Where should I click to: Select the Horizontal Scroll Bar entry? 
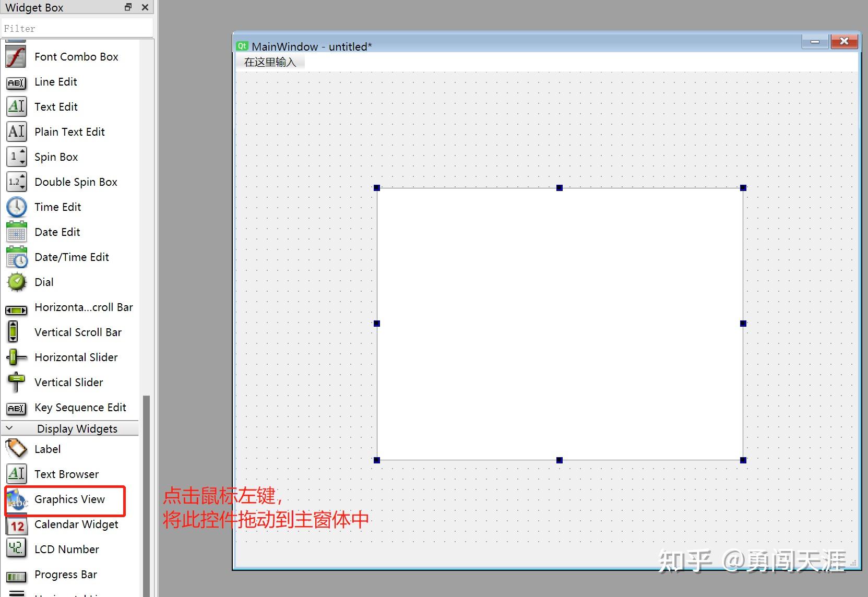tap(84, 307)
